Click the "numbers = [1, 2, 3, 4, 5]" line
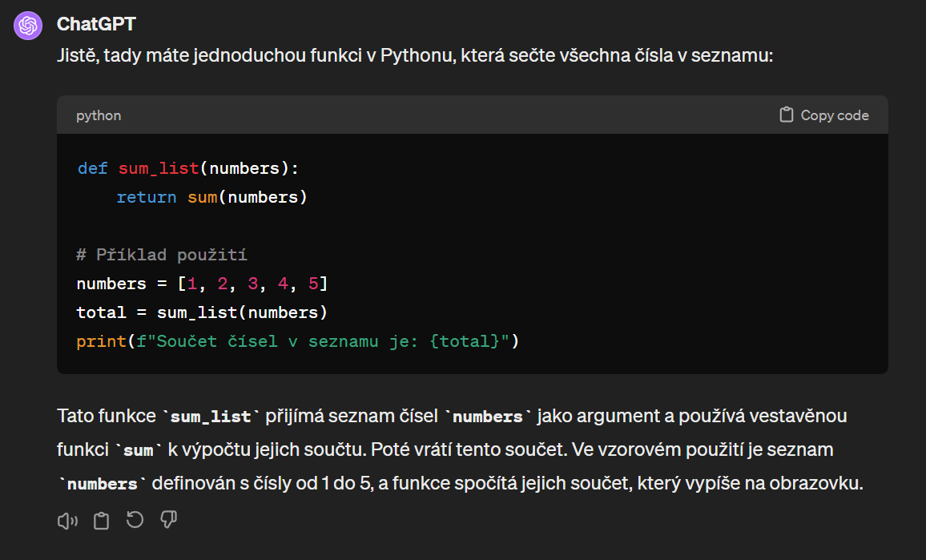The image size is (926, 560). pos(202,284)
